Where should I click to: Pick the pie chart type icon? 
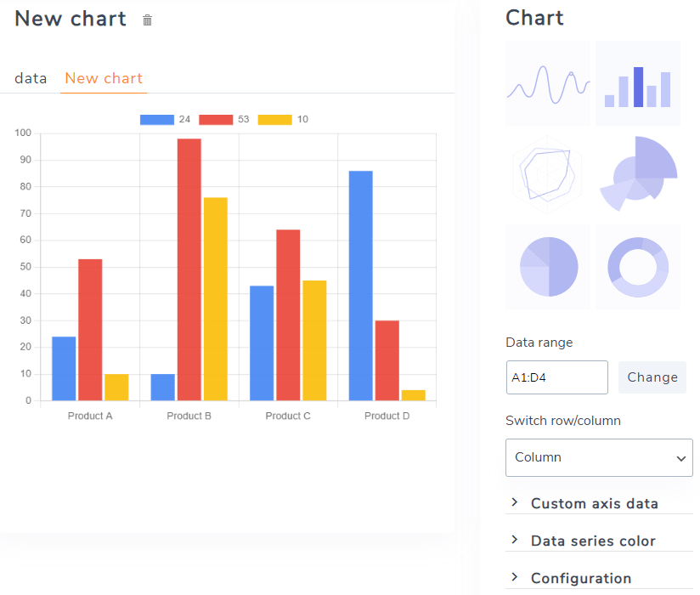point(548,267)
